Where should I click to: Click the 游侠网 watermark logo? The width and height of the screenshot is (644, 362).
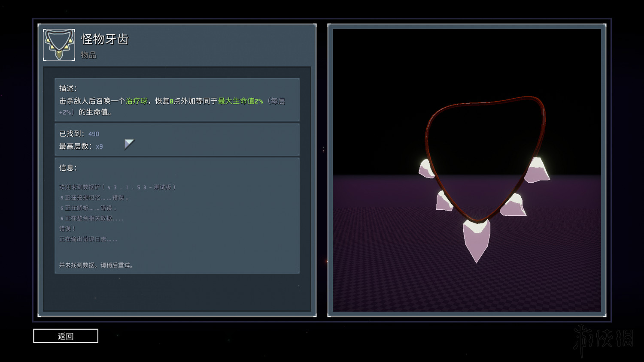pos(603,340)
